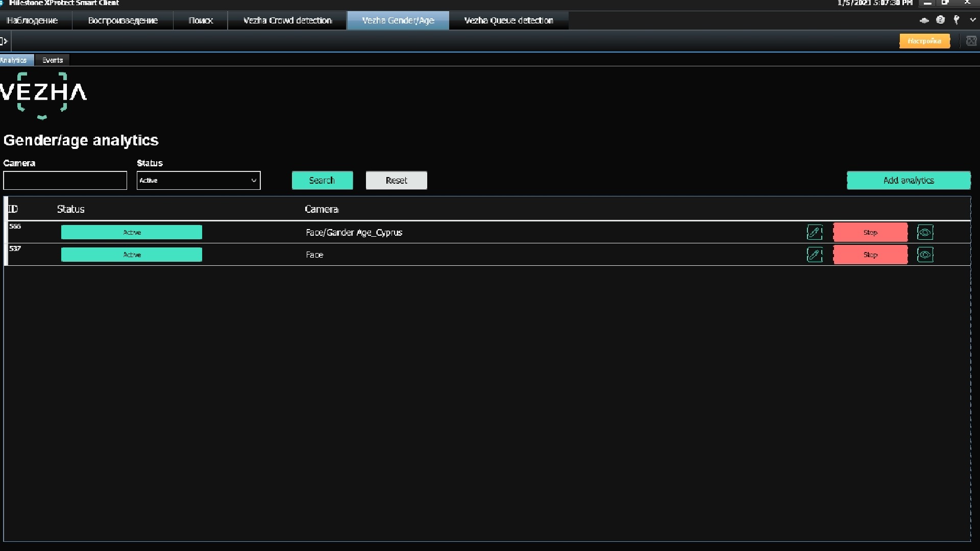Screen dimensions: 980x551
Task: Click the date and time display
Action: (x=875, y=3)
